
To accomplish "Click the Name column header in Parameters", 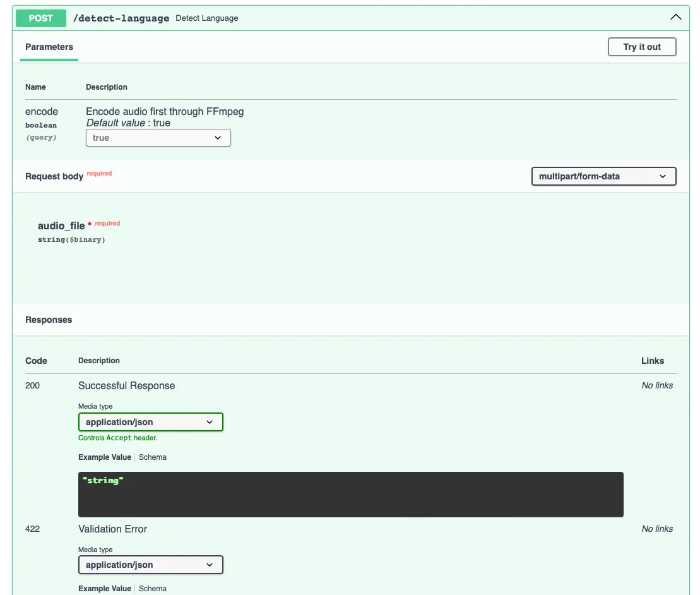I will [35, 87].
